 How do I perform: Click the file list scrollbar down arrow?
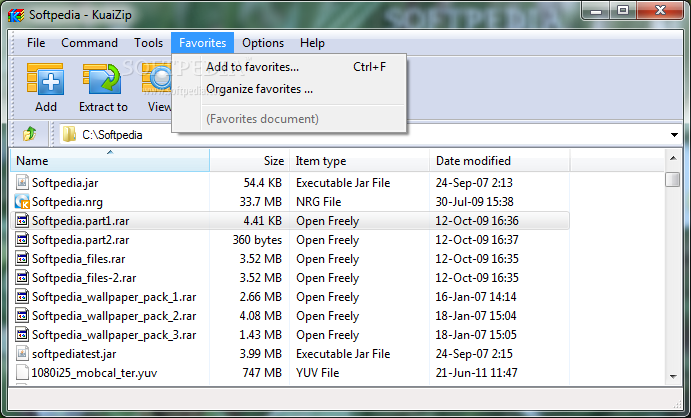(673, 376)
